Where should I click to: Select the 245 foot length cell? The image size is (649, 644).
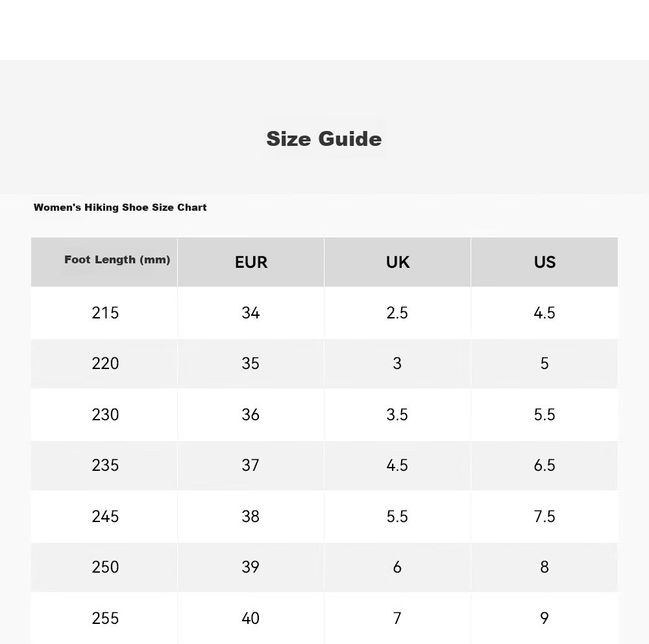coord(104,516)
